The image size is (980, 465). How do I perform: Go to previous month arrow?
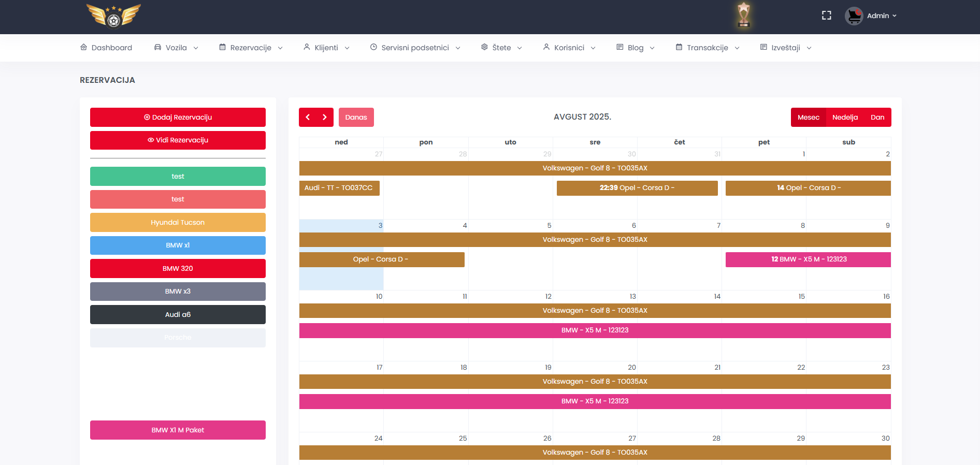click(x=308, y=118)
